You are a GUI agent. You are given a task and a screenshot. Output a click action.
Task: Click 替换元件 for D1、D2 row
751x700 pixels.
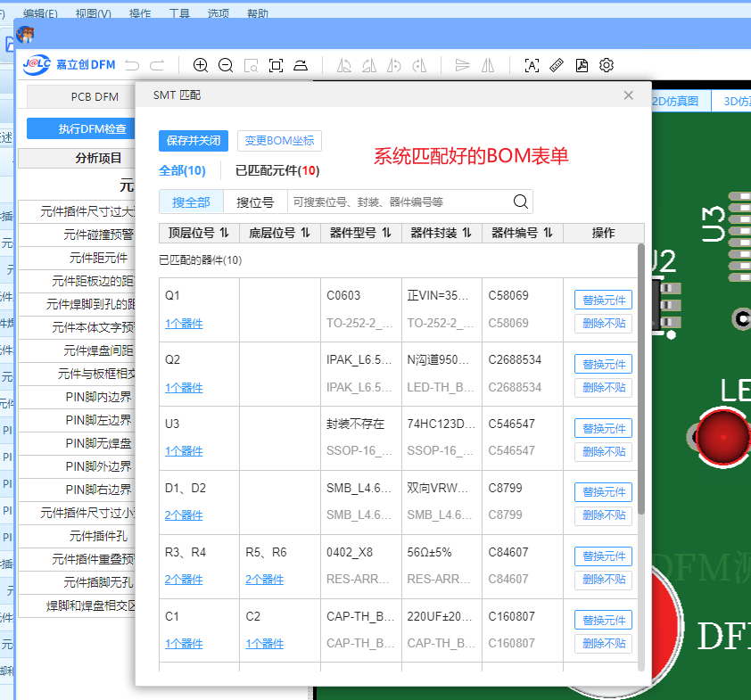coord(604,492)
